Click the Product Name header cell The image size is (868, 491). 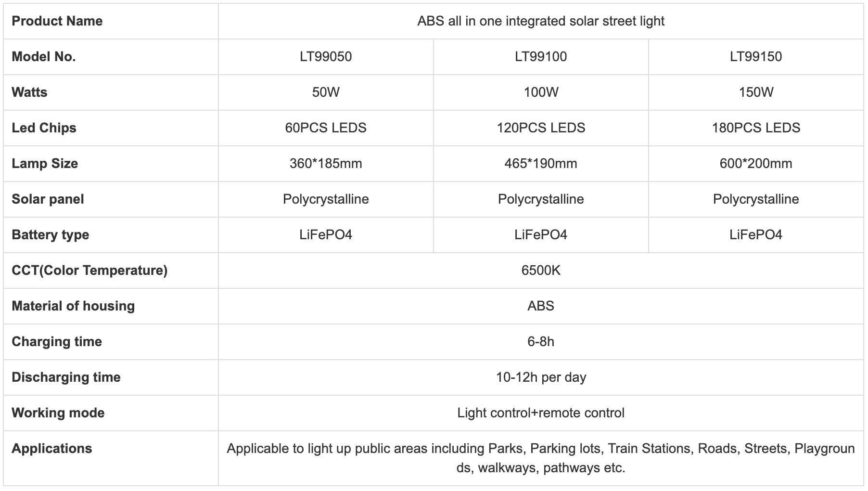tap(57, 21)
